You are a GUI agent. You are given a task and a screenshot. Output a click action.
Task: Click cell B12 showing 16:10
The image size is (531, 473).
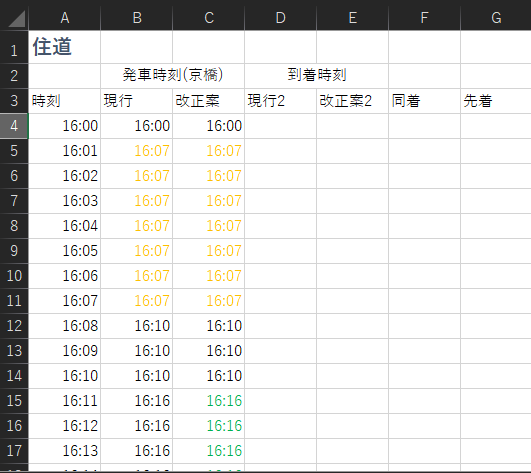coord(137,326)
